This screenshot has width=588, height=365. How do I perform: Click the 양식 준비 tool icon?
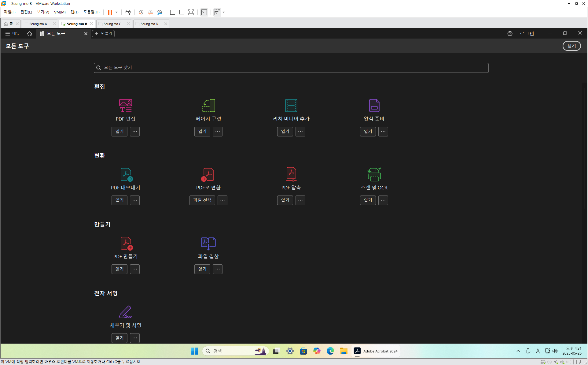pos(374,106)
